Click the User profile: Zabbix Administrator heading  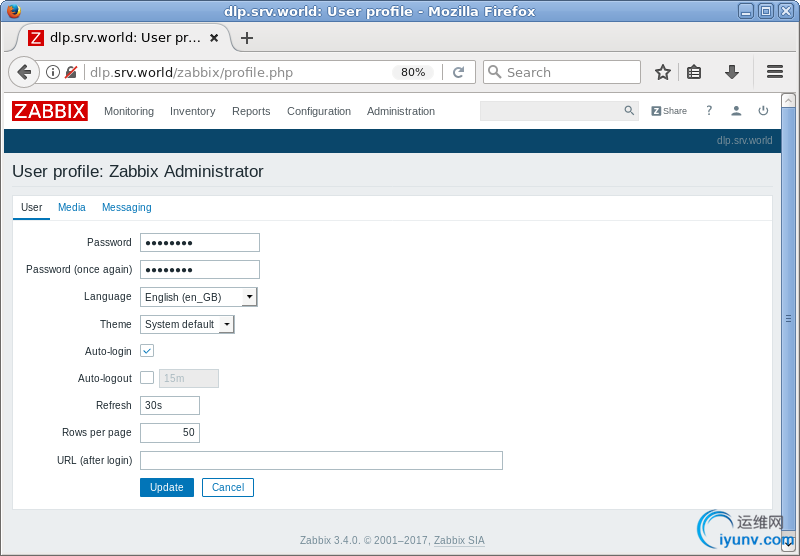tap(138, 171)
